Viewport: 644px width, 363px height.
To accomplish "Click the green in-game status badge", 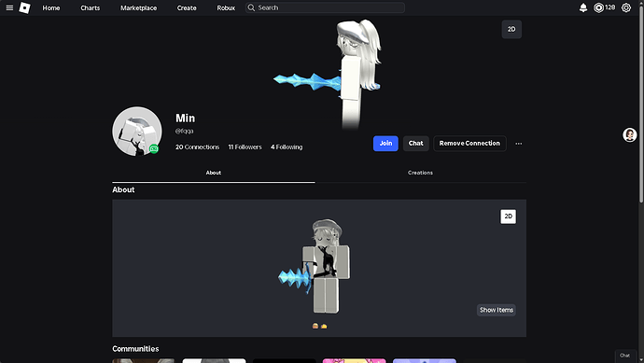I will [x=154, y=148].
